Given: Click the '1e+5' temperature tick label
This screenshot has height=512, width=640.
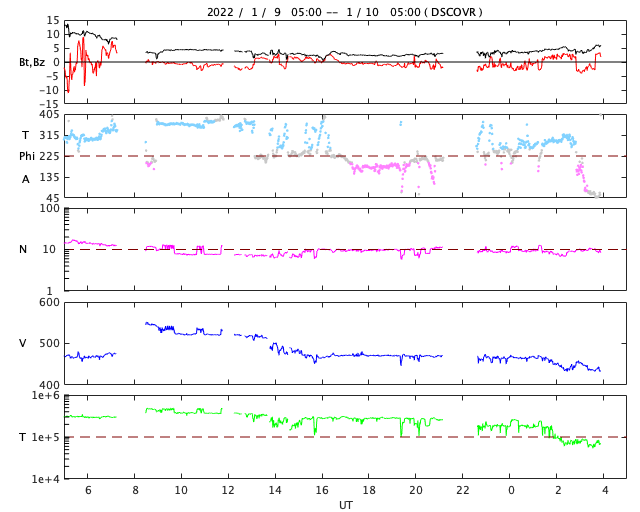Looking at the screenshot, I should coord(46,437).
